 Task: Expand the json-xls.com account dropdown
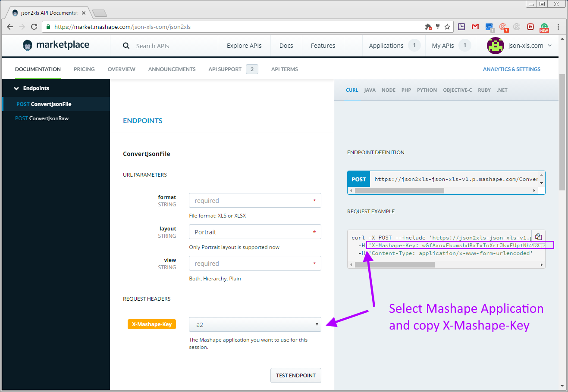pyautogui.click(x=549, y=46)
